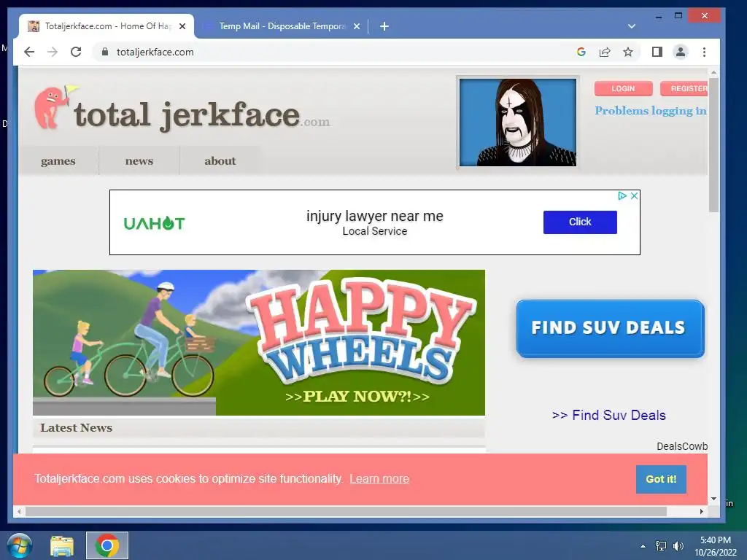Click the horizontal scrollbar right arrow

click(701, 511)
